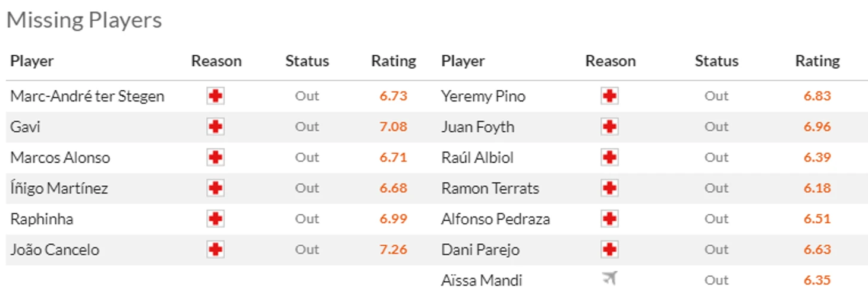Click the Missing Players heading
This screenshot has height=298, width=868.
pyautogui.click(x=84, y=20)
